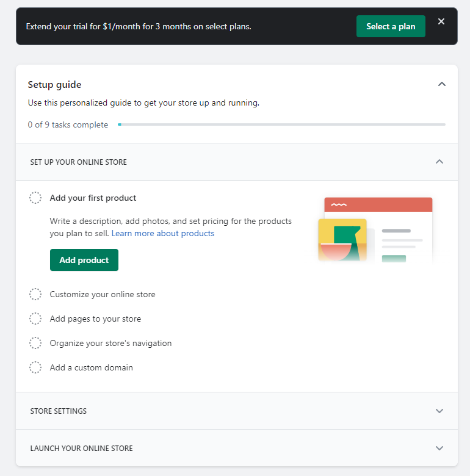Screen dimensions: 470x476
Task: Click the Select a plan button
Action: click(x=391, y=26)
